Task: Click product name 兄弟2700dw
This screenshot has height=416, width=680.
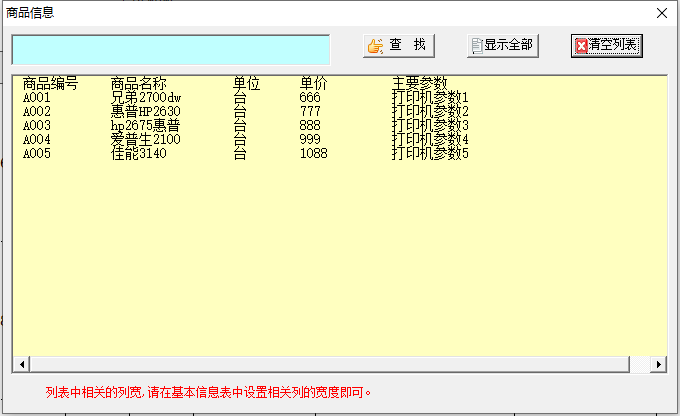Action: [x=146, y=98]
